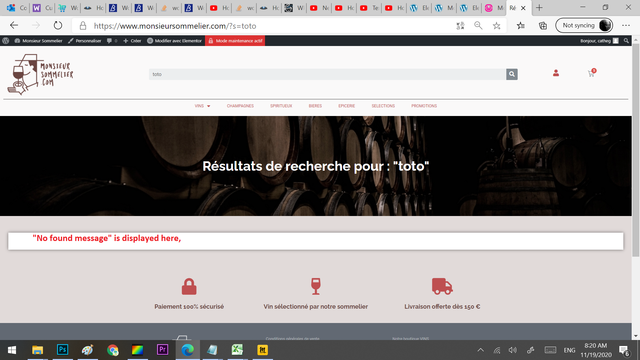Viewport: 640px width, 360px height.
Task: Open Chrome from the taskbar
Action: pyautogui.click(x=113, y=350)
